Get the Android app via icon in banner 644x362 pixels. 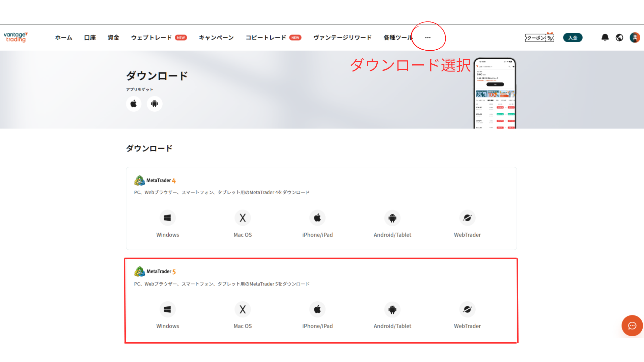click(155, 104)
